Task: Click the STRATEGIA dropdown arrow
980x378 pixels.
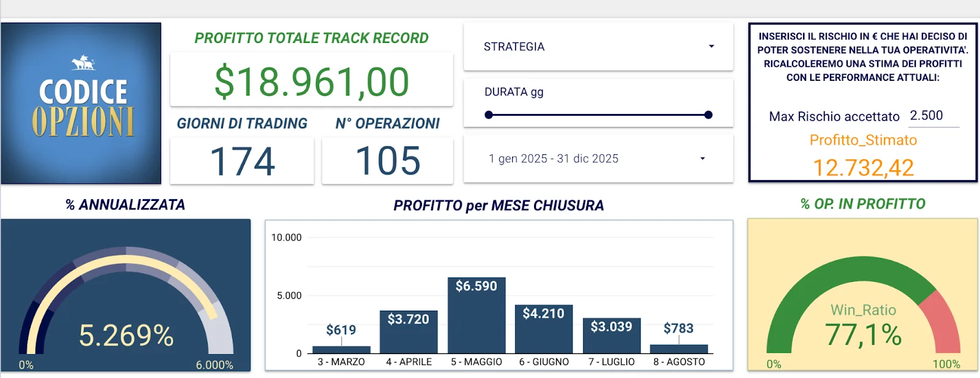Action: click(x=711, y=47)
